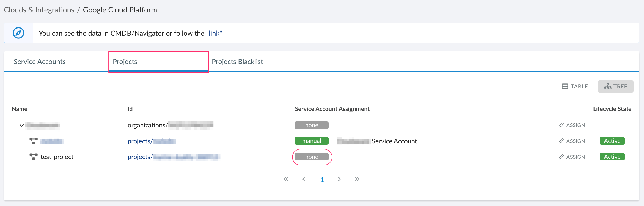Open the Projects Blacklist tab
Image resolution: width=644 pixels, height=206 pixels.
(x=237, y=62)
